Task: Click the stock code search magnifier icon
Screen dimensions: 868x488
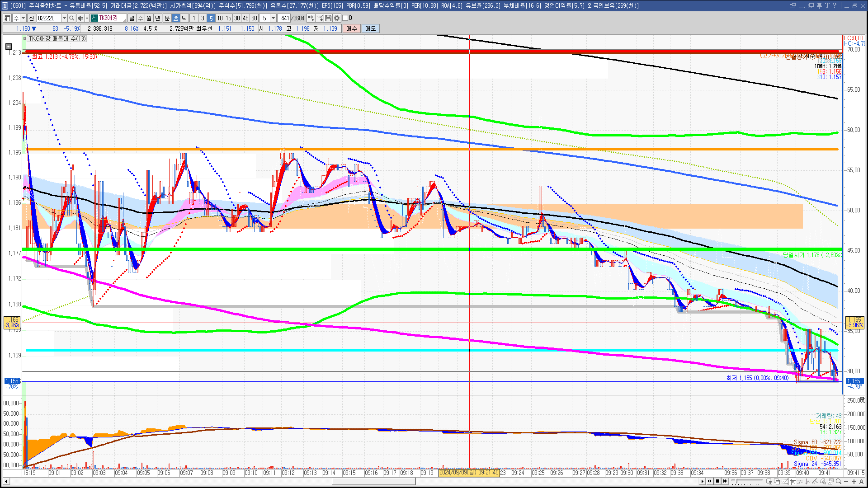Action: point(71,18)
